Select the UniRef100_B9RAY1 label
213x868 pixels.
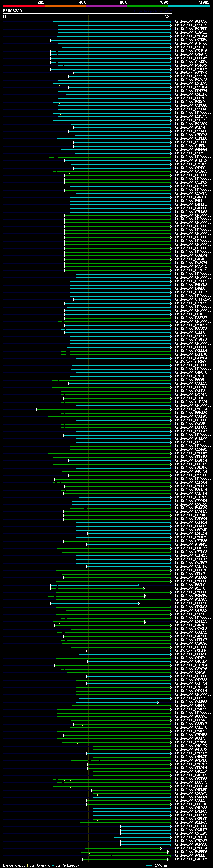(x=191, y=102)
